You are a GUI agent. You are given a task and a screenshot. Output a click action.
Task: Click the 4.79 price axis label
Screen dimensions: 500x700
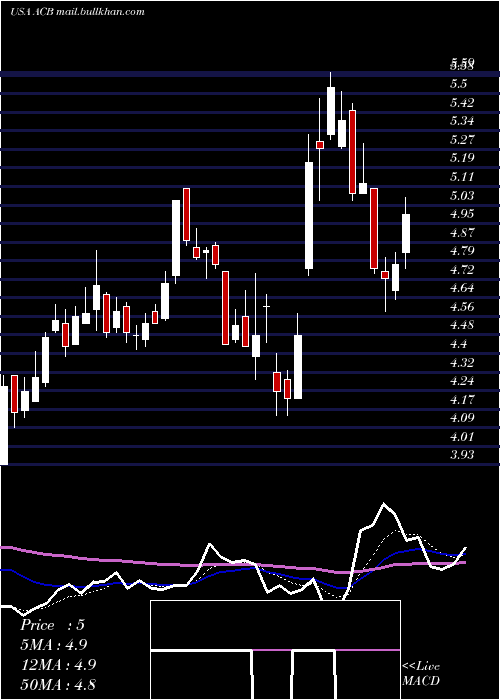[x=462, y=251]
